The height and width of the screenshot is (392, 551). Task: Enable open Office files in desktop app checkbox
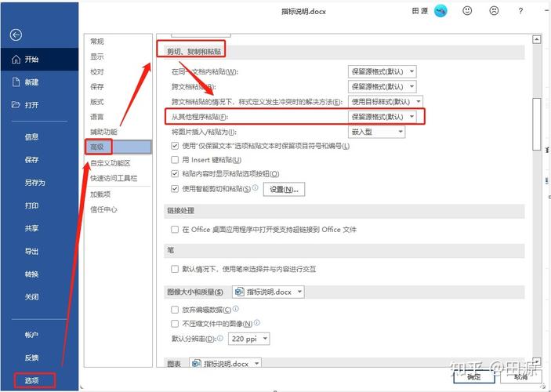coord(175,230)
